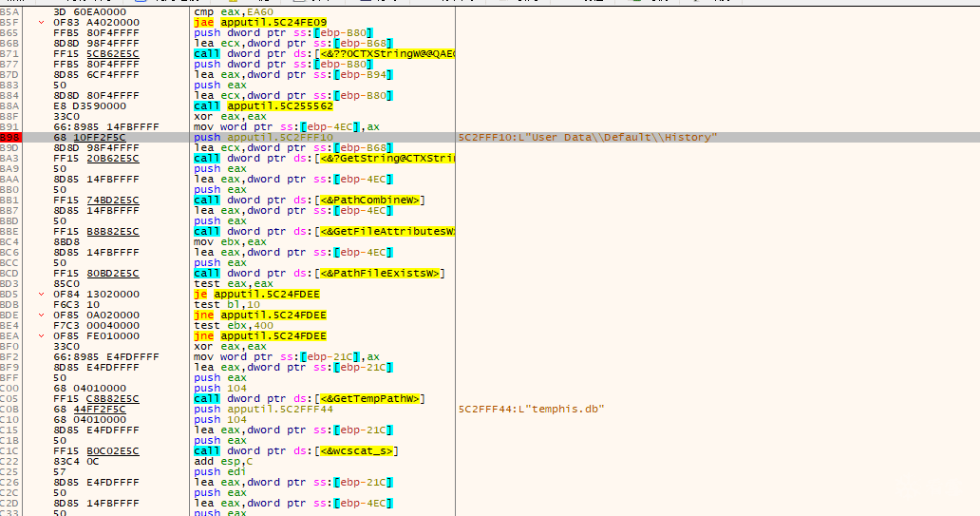Click the jump arrow on the BEA jne row
This screenshot has width=980, height=516.
[x=41, y=336]
